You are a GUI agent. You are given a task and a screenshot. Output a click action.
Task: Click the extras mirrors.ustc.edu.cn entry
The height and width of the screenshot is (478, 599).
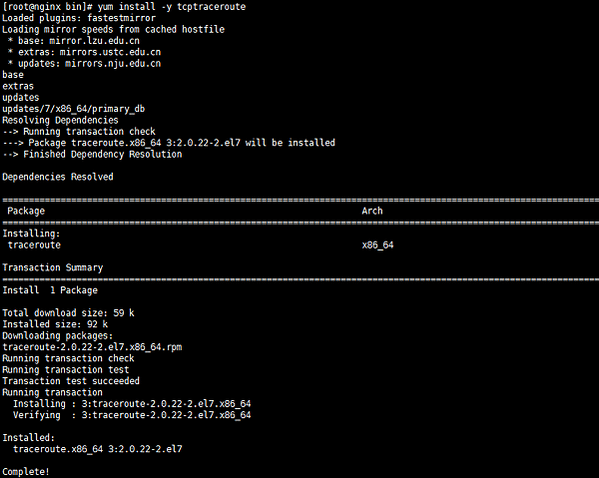pyautogui.click(x=84, y=52)
